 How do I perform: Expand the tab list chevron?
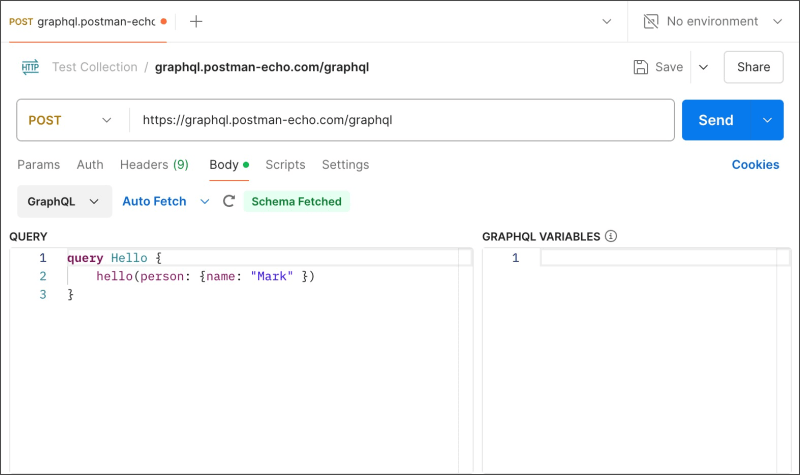607,21
